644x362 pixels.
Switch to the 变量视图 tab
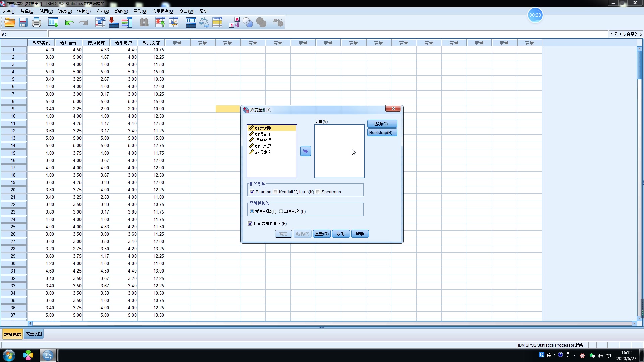pyautogui.click(x=33, y=334)
